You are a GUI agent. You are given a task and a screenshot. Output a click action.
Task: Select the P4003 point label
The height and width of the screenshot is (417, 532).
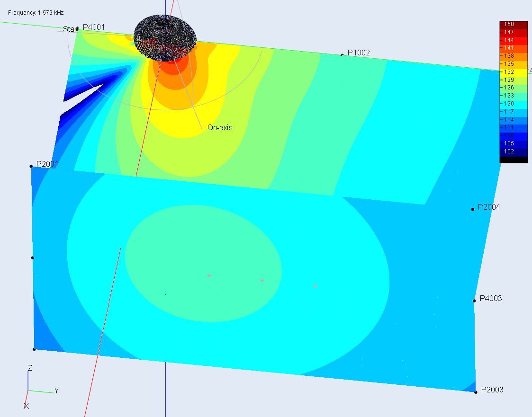[x=490, y=298]
